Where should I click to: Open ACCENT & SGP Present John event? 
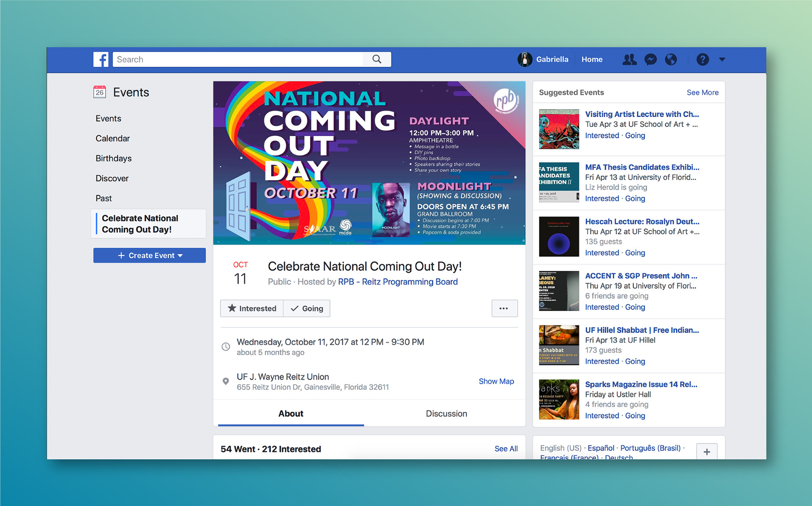click(641, 276)
